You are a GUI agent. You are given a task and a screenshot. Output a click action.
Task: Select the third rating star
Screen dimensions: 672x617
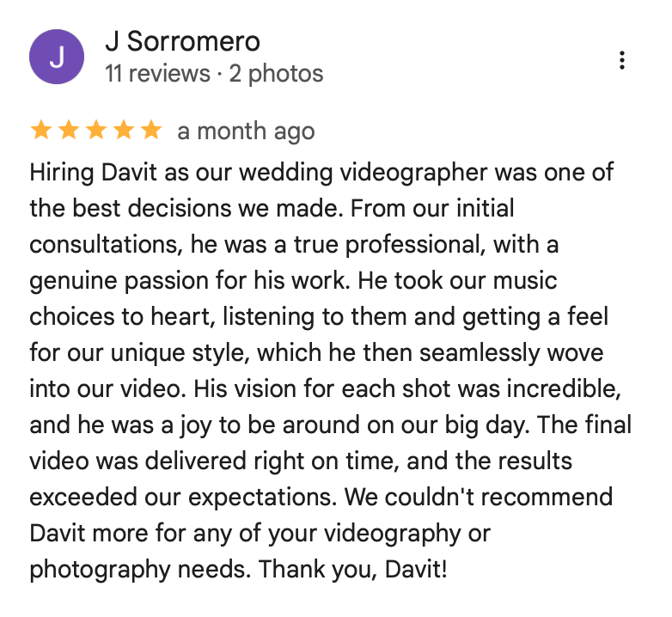[x=96, y=130]
